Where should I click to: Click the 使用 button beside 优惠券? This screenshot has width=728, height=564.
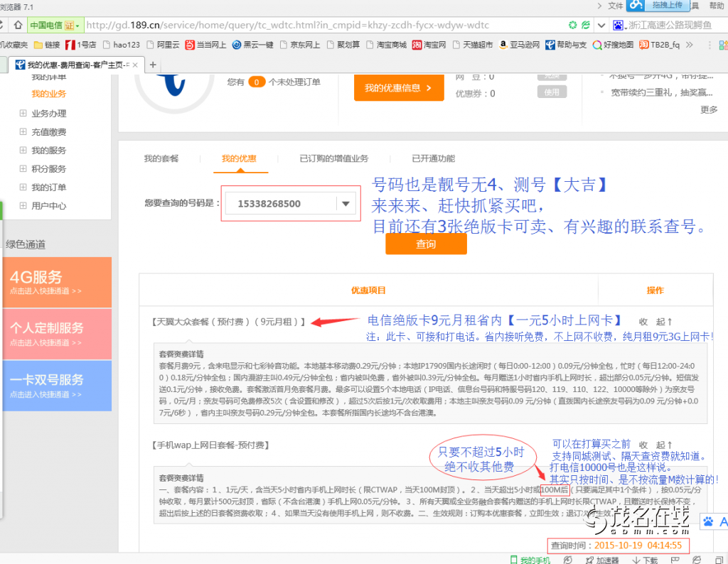(x=552, y=92)
